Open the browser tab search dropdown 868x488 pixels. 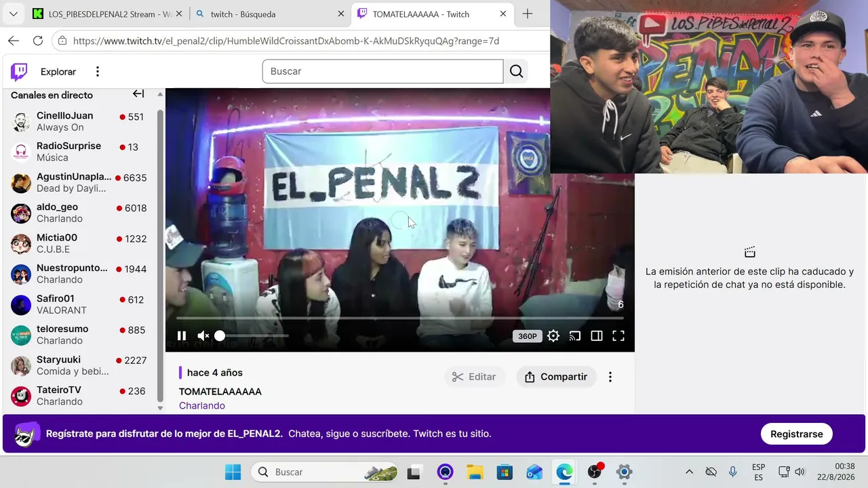tap(13, 14)
